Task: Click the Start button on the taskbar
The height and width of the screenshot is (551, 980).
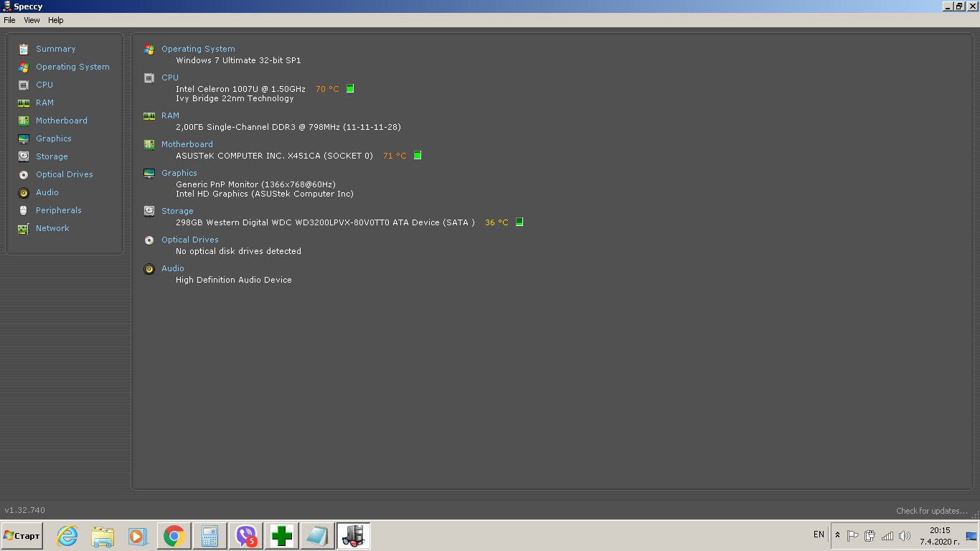Action: click(22, 536)
